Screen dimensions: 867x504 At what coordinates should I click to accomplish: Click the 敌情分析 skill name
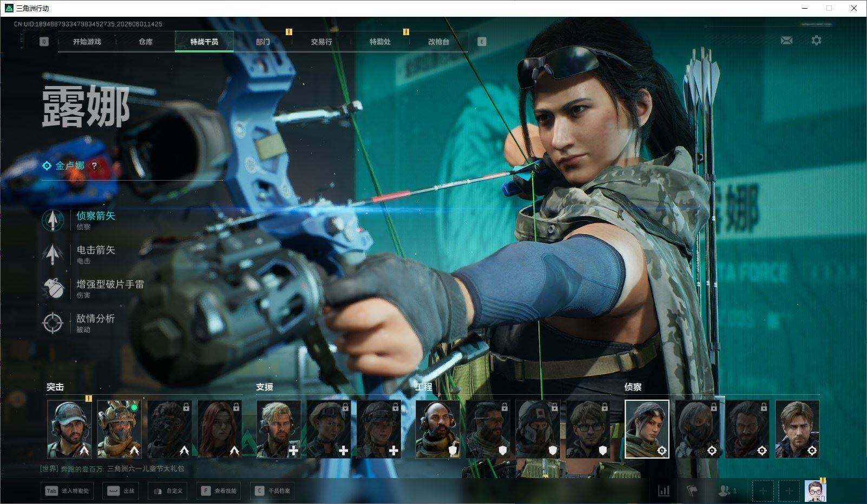[x=96, y=318]
